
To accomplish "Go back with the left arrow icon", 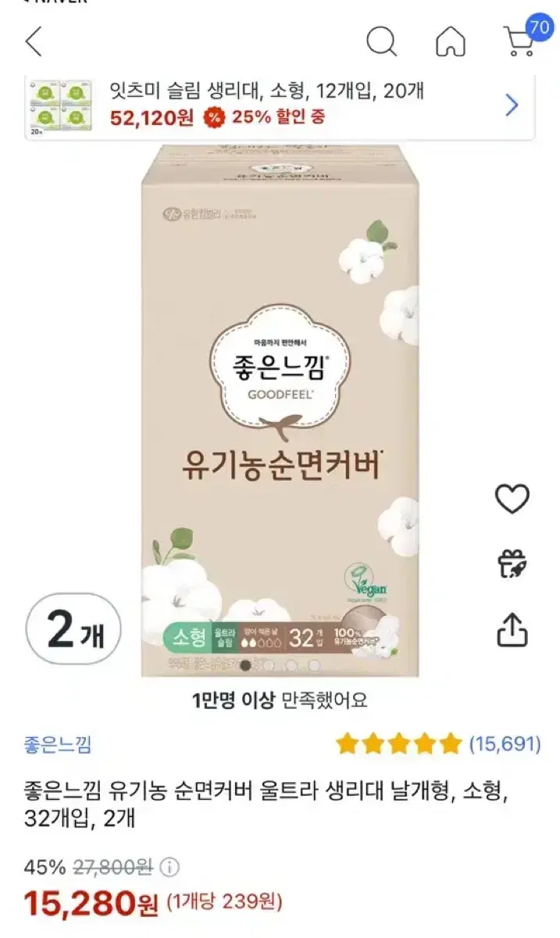I will click(33, 41).
